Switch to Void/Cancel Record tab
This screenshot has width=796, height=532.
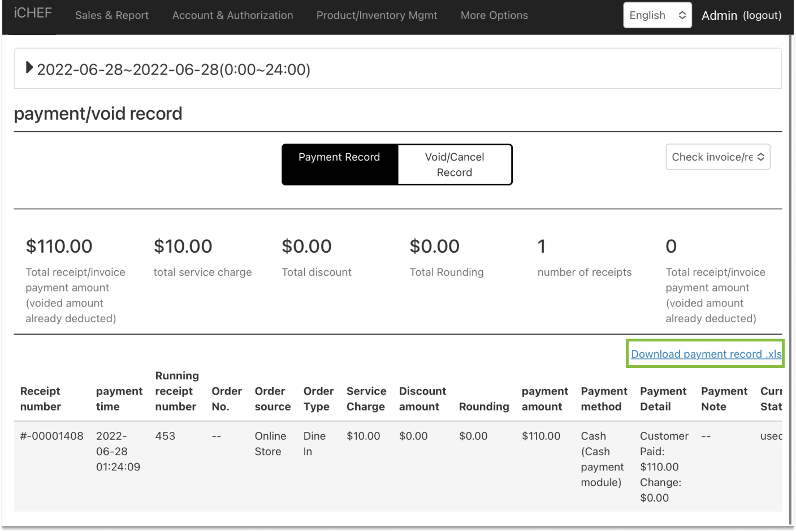click(x=455, y=165)
